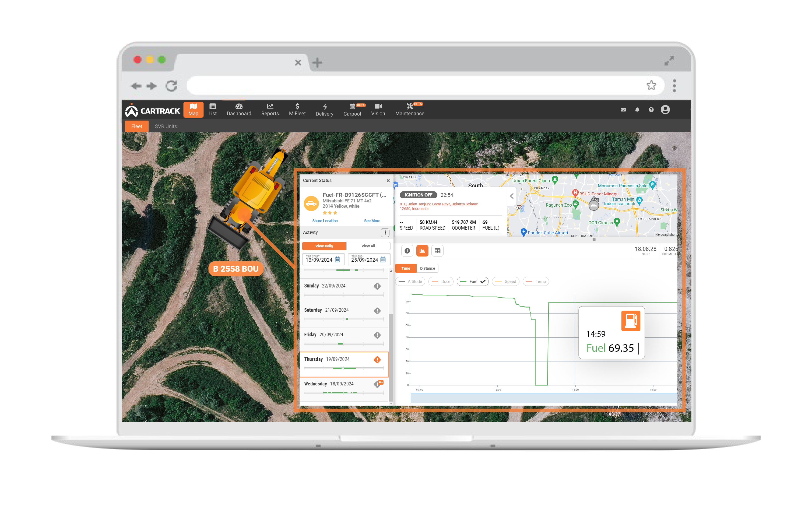The width and height of the screenshot is (812, 520).
Task: Click the alert icon on Sunday row
Action: pyautogui.click(x=377, y=286)
